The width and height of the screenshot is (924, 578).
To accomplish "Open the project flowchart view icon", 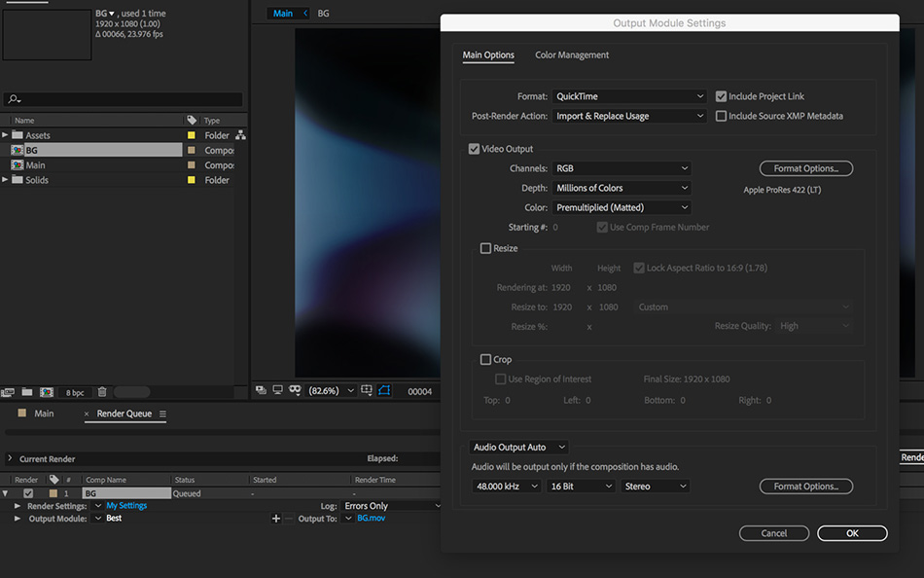I will click(x=240, y=135).
